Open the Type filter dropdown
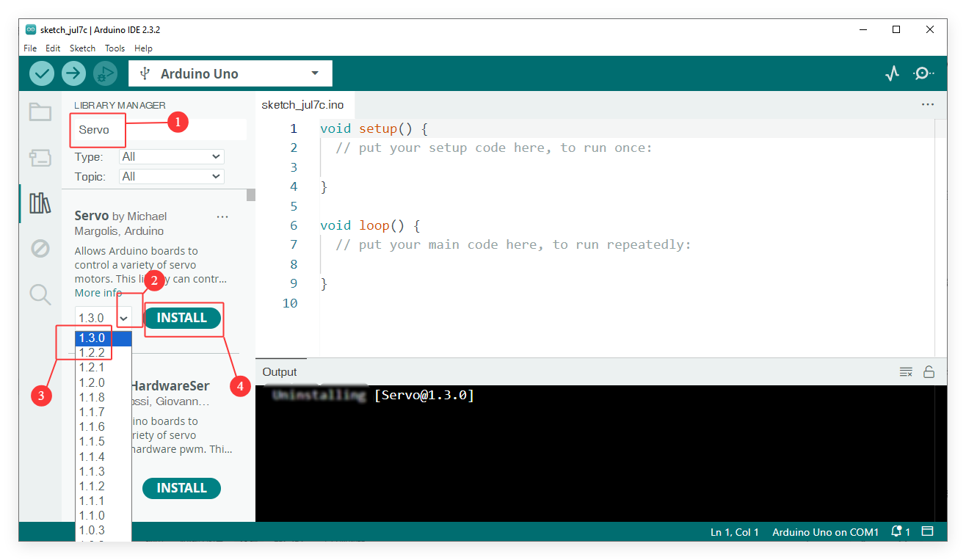 (172, 156)
